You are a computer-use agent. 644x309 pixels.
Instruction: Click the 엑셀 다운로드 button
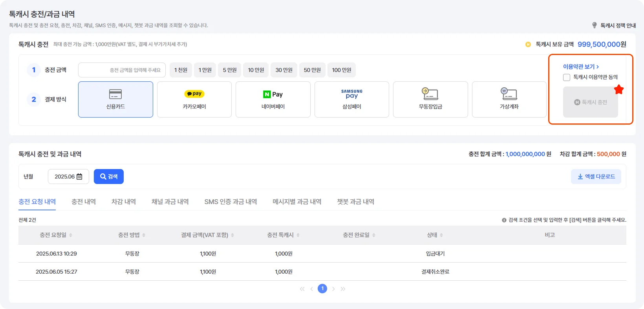pyautogui.click(x=596, y=177)
